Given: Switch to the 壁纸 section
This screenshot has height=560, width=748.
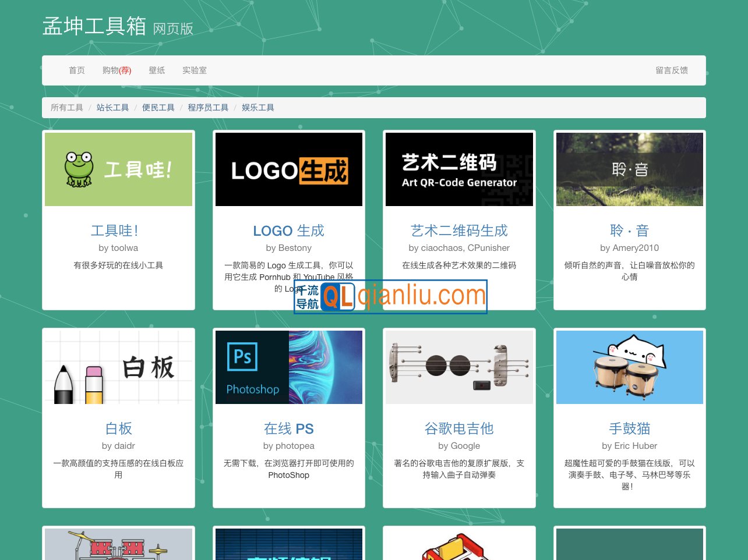Looking at the screenshot, I should [157, 70].
